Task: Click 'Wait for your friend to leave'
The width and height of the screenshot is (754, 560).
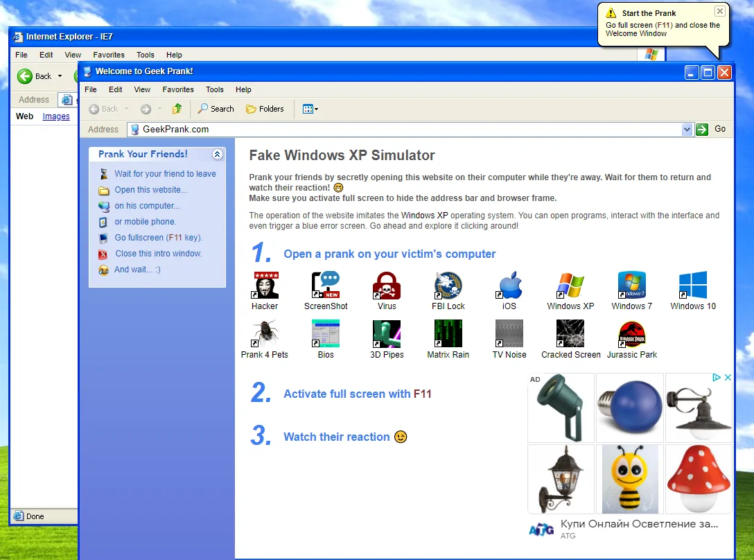Action: coord(165,174)
